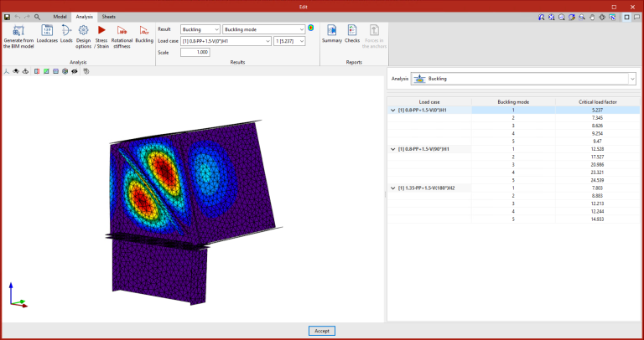Switch to the Model tab
This screenshot has width=644, height=340.
[x=60, y=16]
